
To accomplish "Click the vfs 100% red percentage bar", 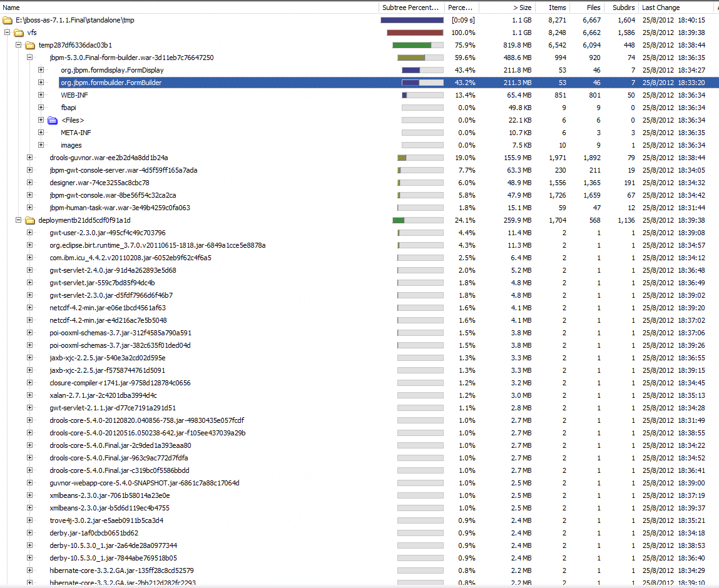I will (415, 33).
